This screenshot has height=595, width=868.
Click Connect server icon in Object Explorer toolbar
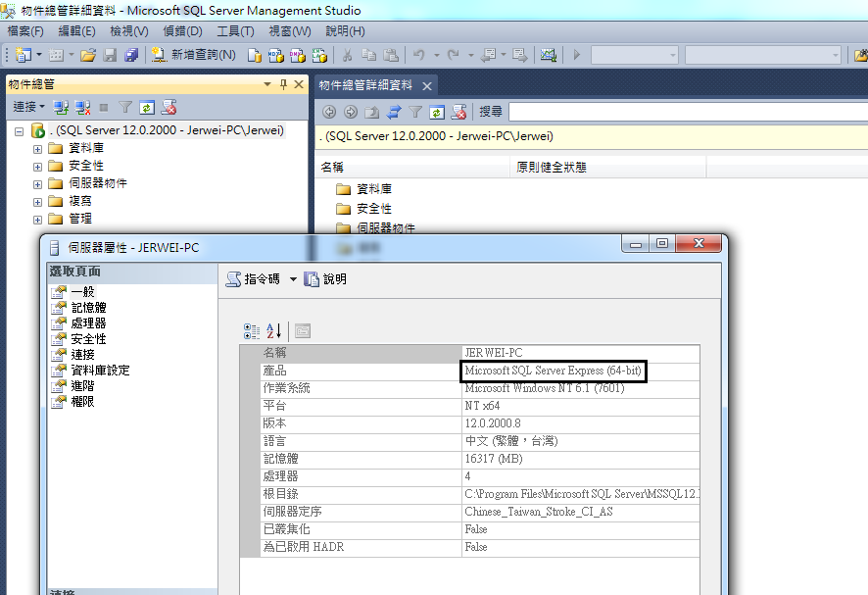pyautogui.click(x=61, y=108)
